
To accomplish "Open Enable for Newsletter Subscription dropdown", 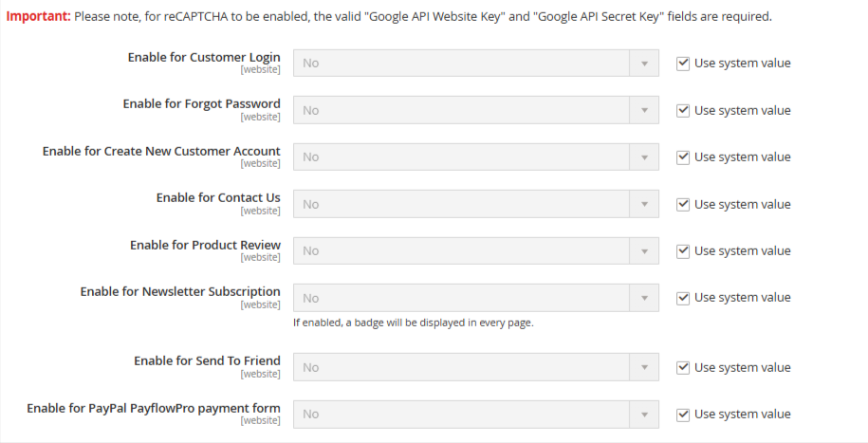I will point(475,298).
